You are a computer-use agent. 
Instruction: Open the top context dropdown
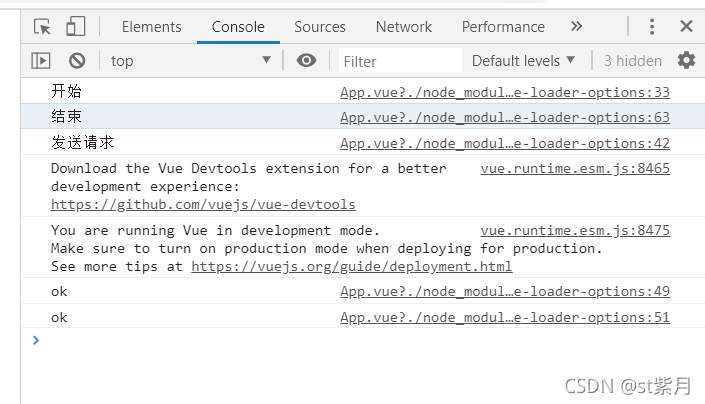pyautogui.click(x=190, y=61)
